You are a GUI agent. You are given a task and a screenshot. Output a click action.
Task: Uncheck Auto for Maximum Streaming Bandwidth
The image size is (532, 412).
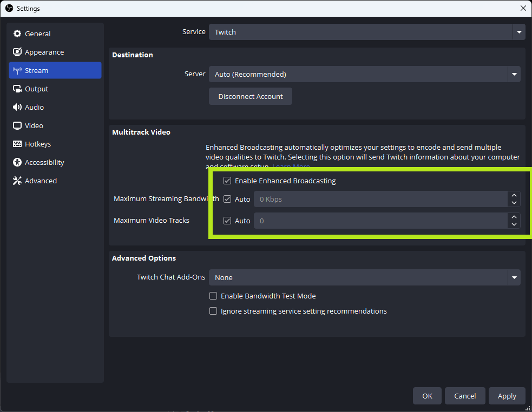tap(227, 199)
